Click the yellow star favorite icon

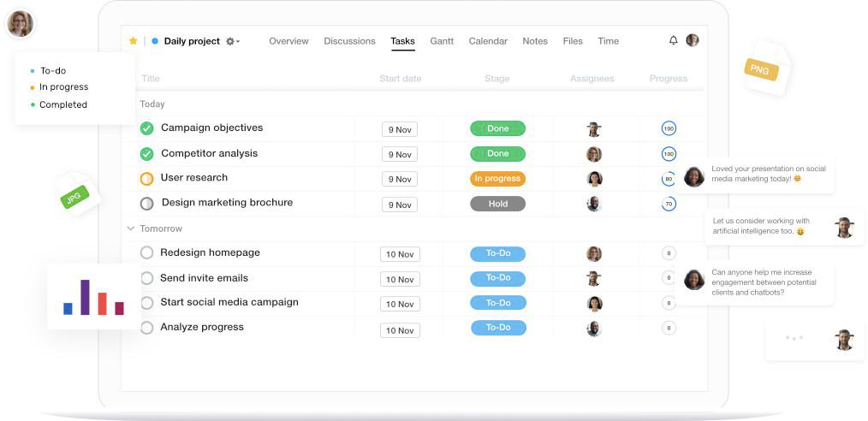pos(133,41)
